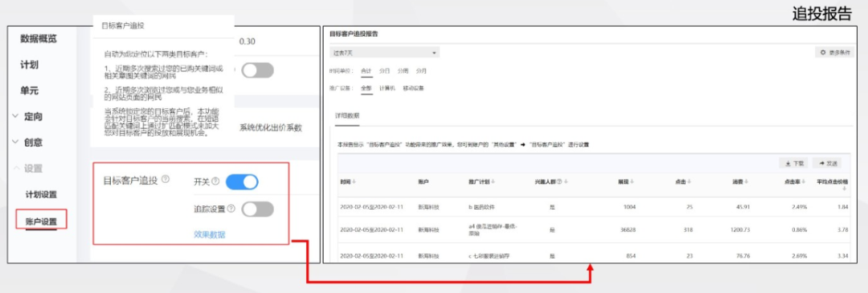Click the 318 clicks cell
Image resolution: width=868 pixels, height=293 pixels.
point(688,230)
